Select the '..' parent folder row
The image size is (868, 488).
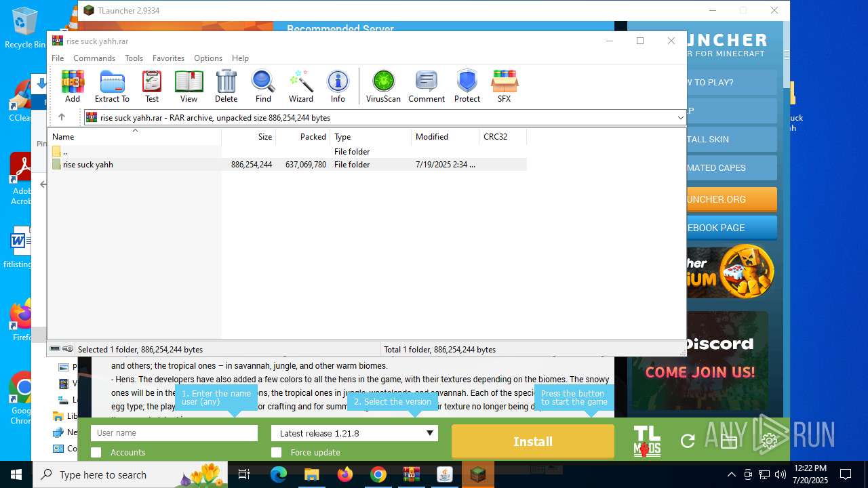(x=288, y=152)
